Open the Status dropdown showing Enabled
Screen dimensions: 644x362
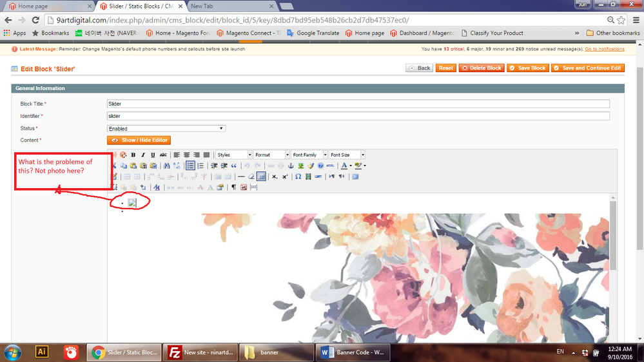166,128
